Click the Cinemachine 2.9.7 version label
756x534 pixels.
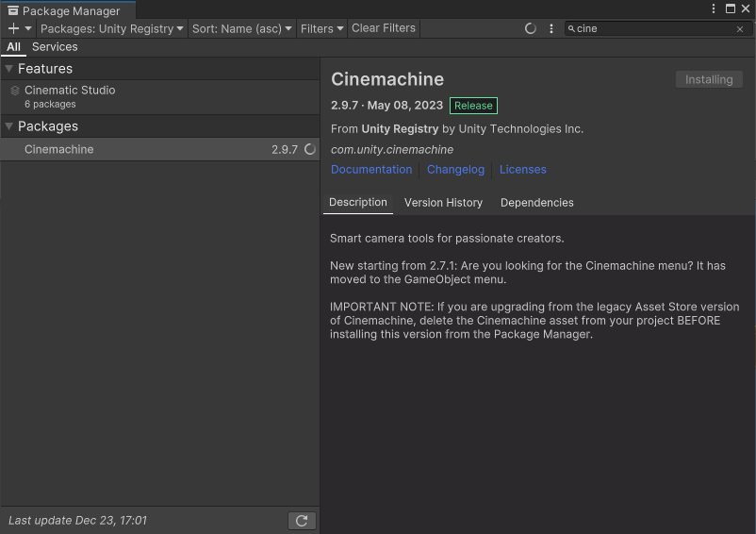[285, 150]
